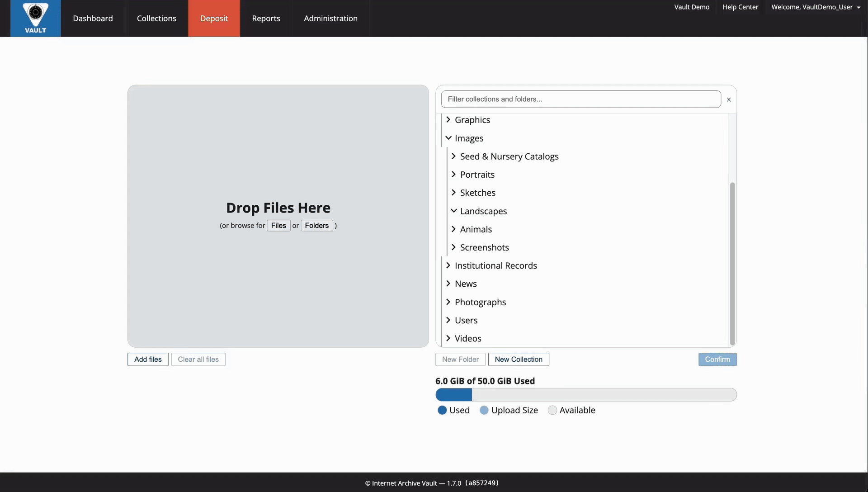Browse for Folders button
The image size is (868, 492).
(x=316, y=225)
